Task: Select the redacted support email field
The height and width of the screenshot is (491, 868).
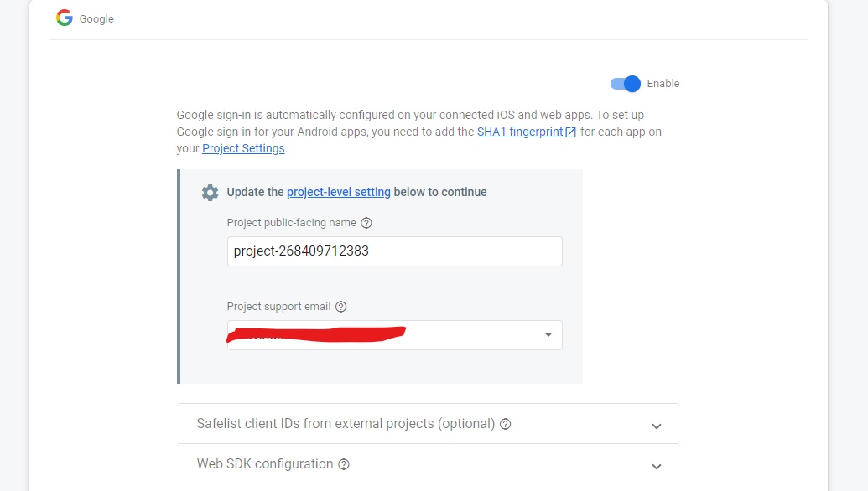Action: click(377, 333)
